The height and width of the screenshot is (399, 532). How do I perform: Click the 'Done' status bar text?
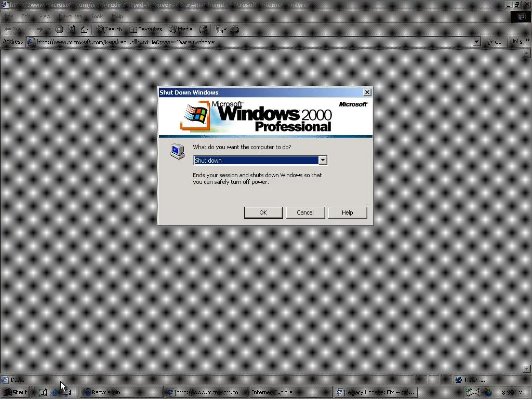pyautogui.click(x=18, y=380)
